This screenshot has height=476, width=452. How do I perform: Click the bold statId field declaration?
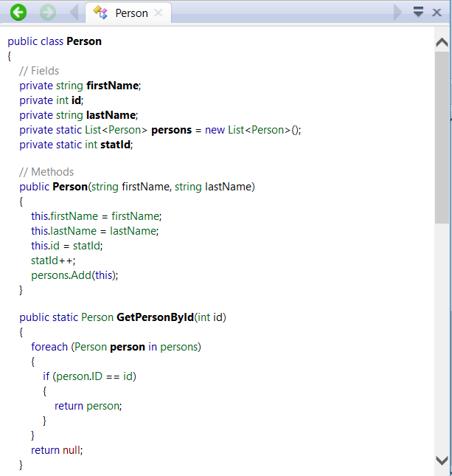(x=116, y=145)
